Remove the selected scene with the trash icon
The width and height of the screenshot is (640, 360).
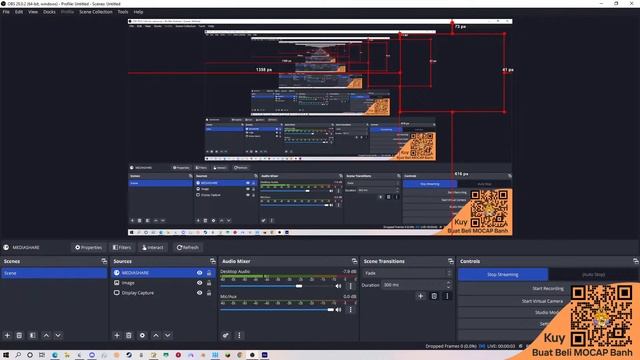point(19,335)
